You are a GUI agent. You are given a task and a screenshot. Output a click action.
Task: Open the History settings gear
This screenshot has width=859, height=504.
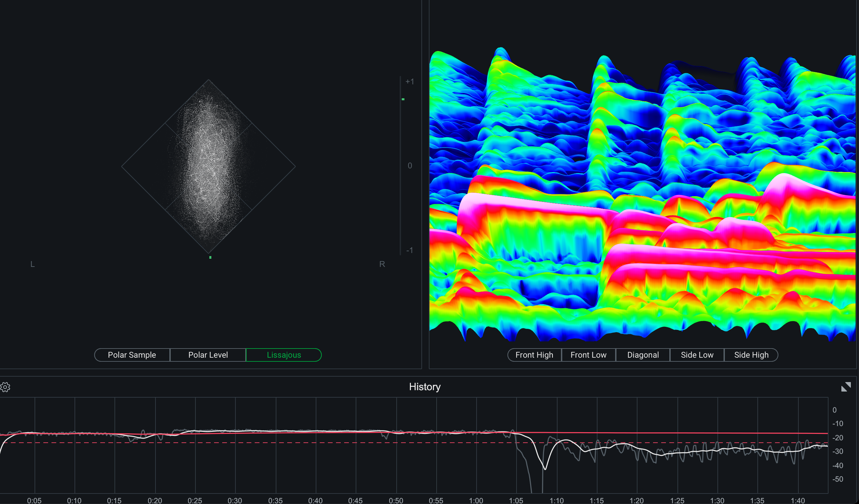pos(5,387)
